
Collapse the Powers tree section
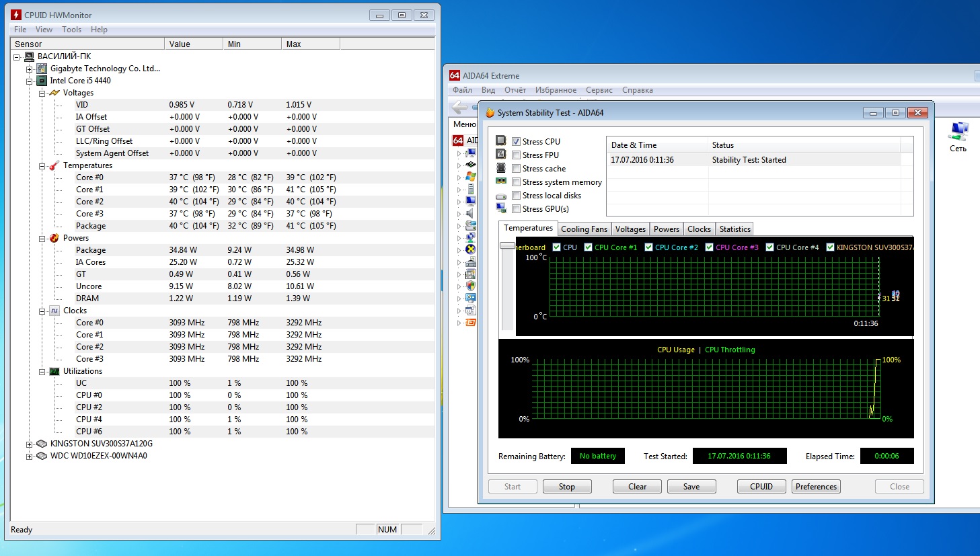42,239
